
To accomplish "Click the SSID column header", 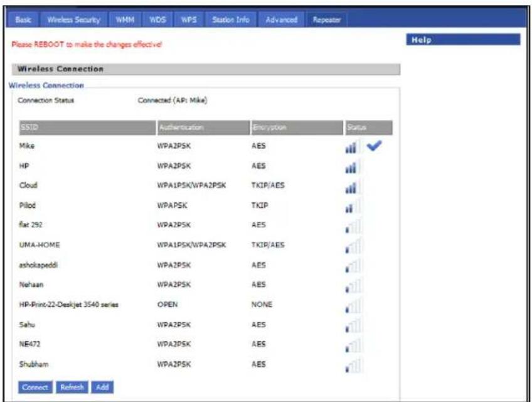I will (x=87, y=128).
